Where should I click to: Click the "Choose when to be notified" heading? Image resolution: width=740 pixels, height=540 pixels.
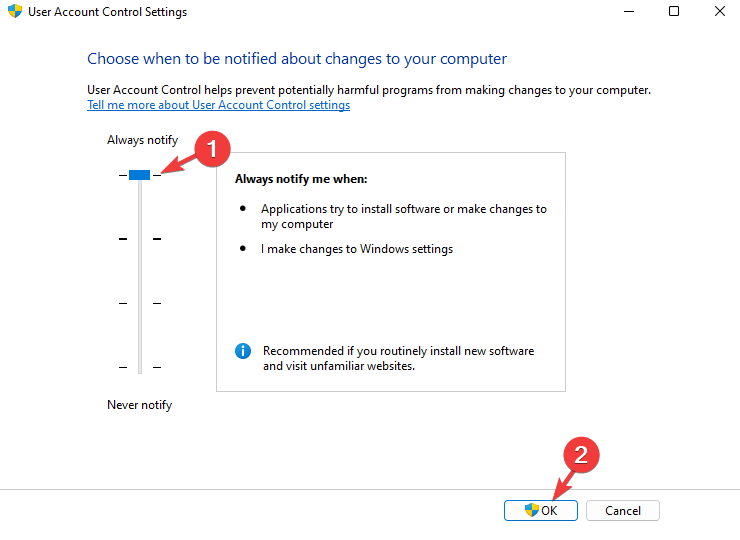297,59
